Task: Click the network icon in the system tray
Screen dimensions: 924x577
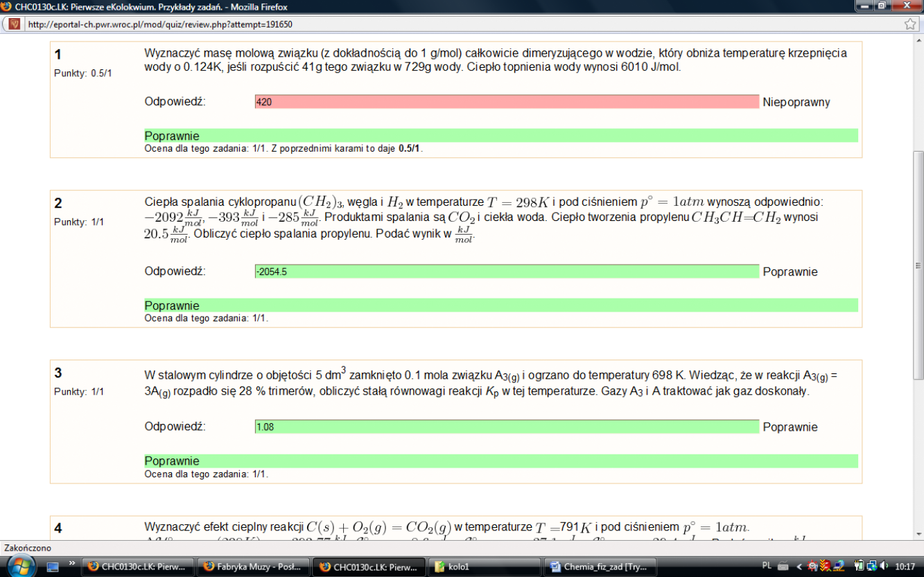Action: [x=871, y=566]
